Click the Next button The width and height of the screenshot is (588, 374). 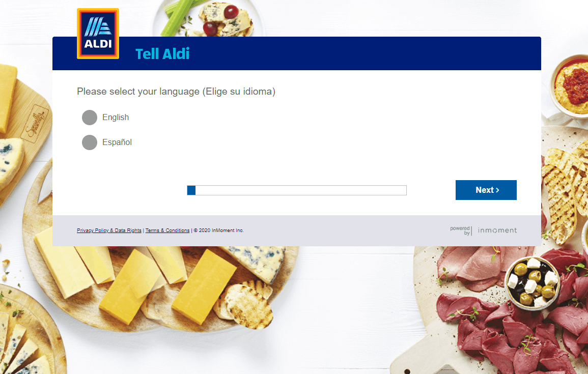coord(486,190)
